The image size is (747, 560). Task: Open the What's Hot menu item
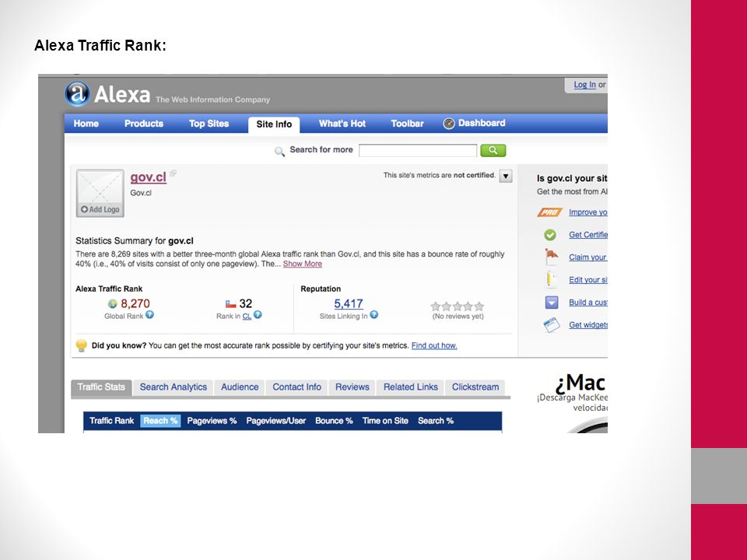point(342,124)
